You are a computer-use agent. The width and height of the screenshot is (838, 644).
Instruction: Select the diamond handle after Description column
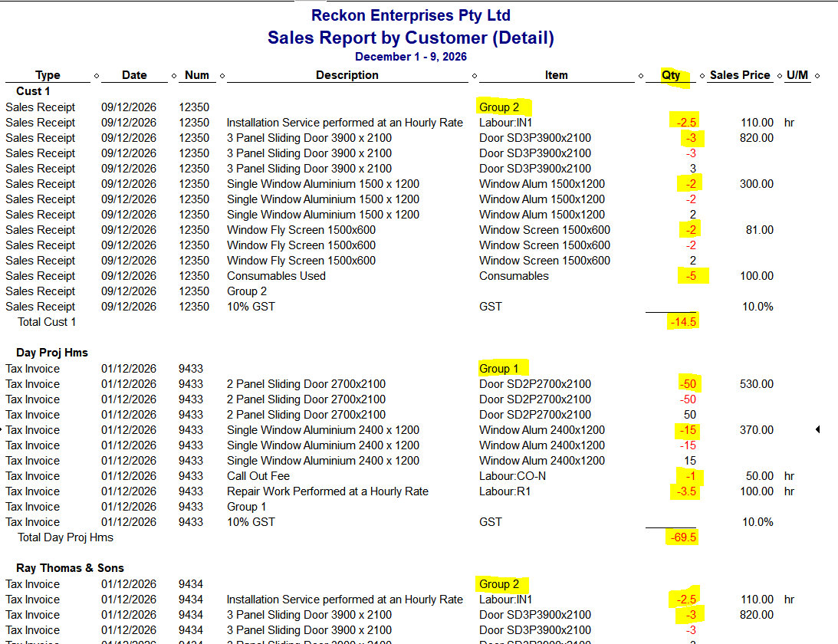click(x=474, y=76)
